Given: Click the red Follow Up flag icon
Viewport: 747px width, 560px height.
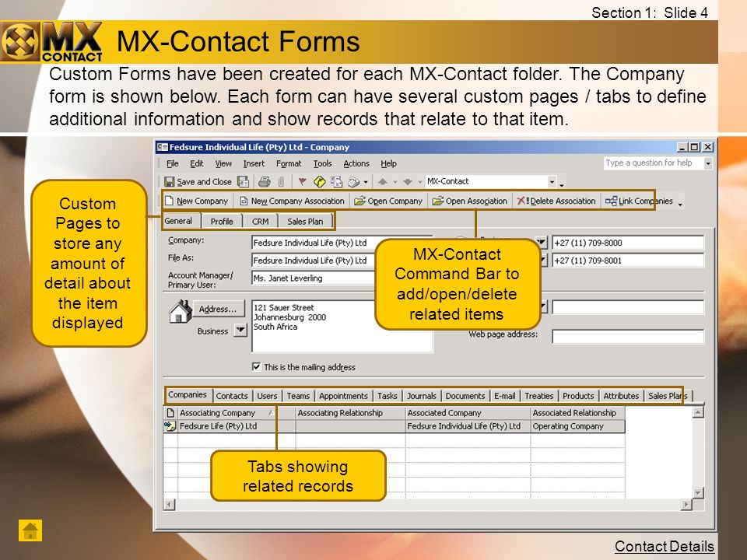Looking at the screenshot, I should click(x=302, y=181).
